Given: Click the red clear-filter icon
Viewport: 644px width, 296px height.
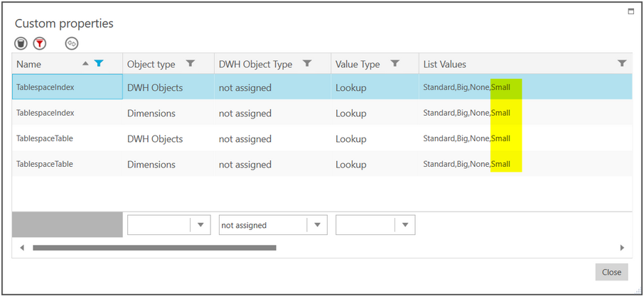Looking at the screenshot, I should pos(40,43).
